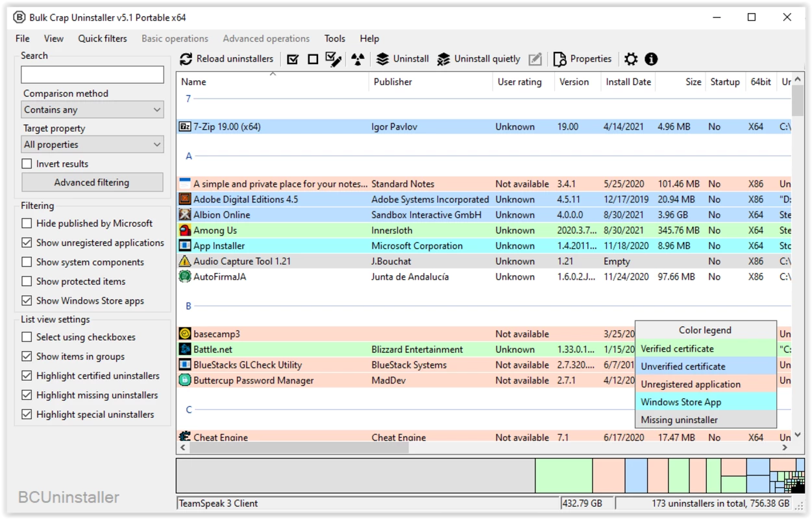Click the horizontal scrollbar right arrow
This screenshot has height=519, width=812.
click(785, 448)
